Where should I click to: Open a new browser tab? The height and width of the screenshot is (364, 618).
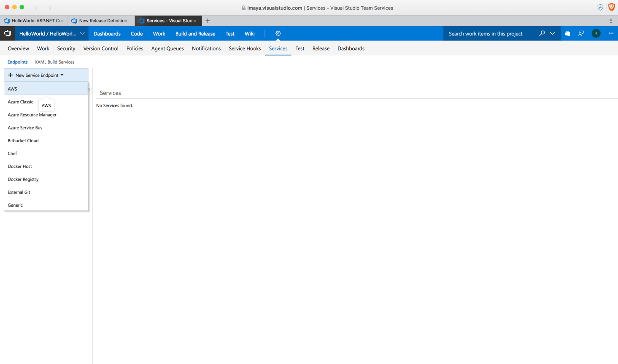point(208,21)
